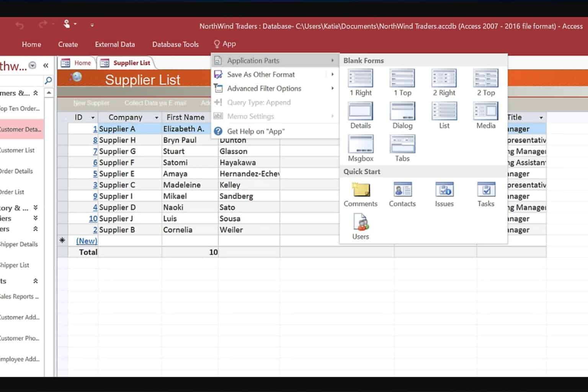Image resolution: width=588 pixels, height=392 pixels.
Task: Open Order Details in navigation pane
Action: pyautogui.click(x=16, y=171)
